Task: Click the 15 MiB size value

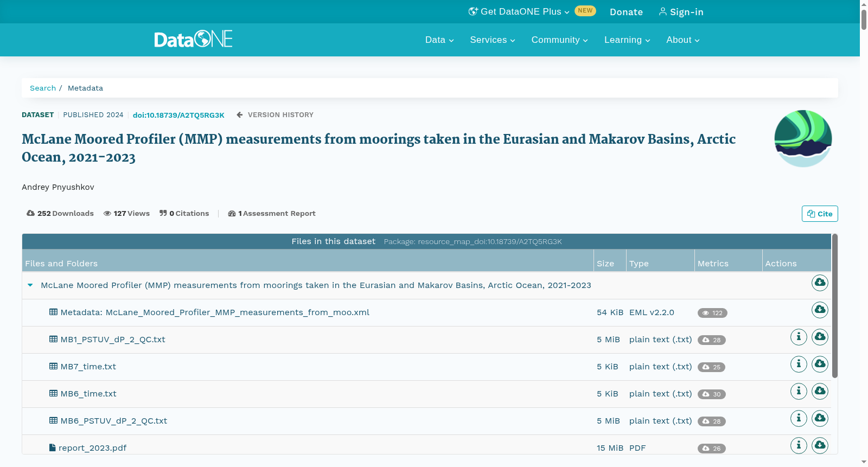Action: pyautogui.click(x=610, y=448)
